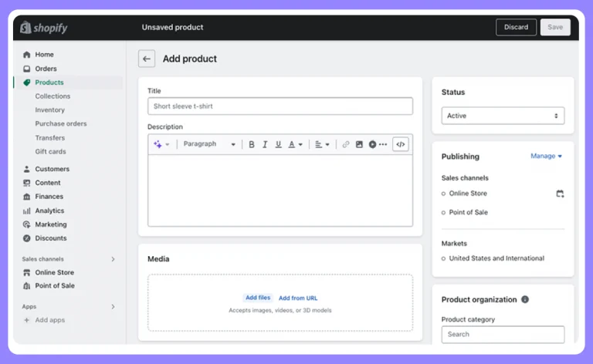Viewport: 593px width, 364px height.
Task: Click the Home icon in sidebar
Action: [26, 55]
